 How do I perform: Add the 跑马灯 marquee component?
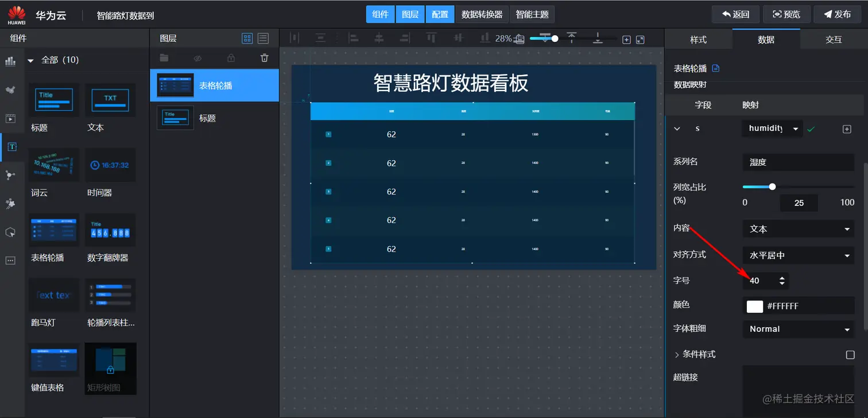[54, 295]
